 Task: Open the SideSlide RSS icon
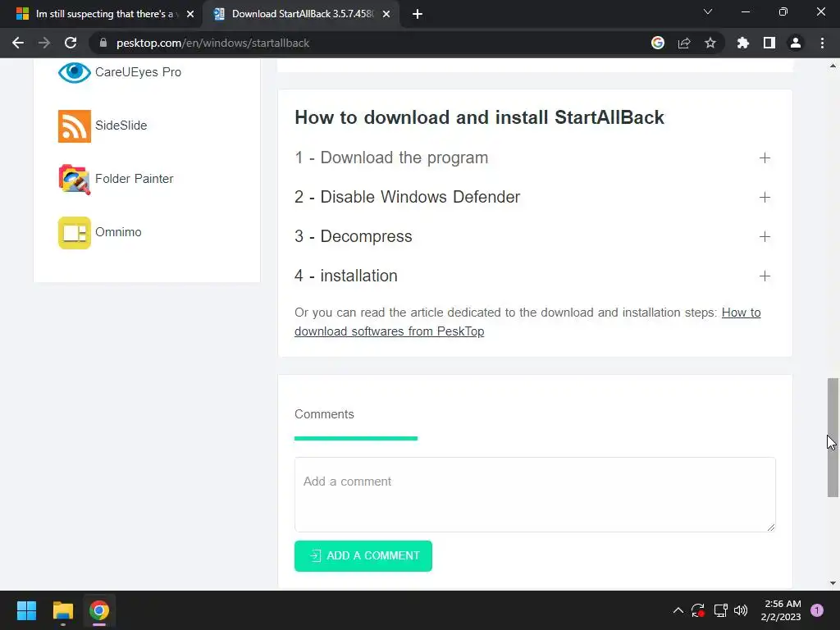pos(75,126)
